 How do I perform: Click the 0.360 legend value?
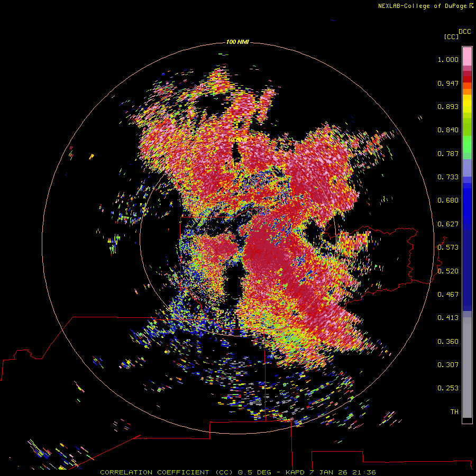448,342
